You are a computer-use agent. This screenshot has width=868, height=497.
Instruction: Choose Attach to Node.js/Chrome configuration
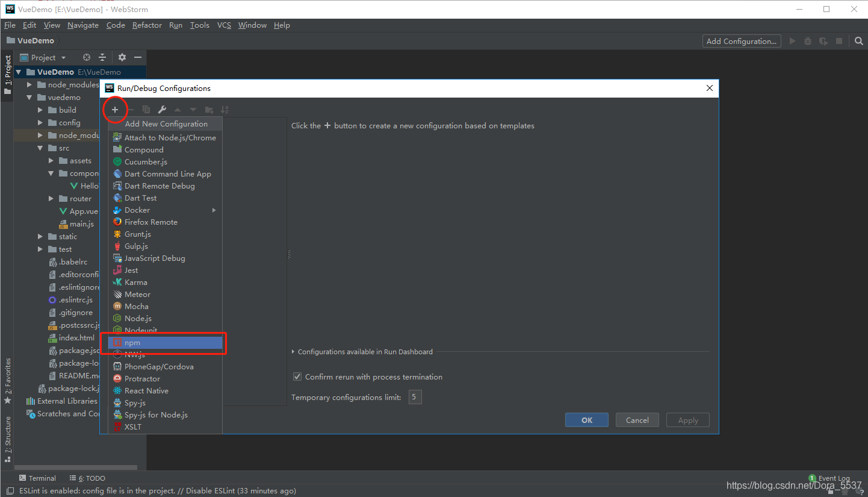[166, 138]
